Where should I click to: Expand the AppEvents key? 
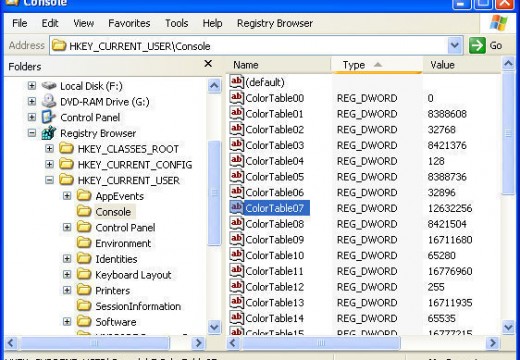(67, 196)
